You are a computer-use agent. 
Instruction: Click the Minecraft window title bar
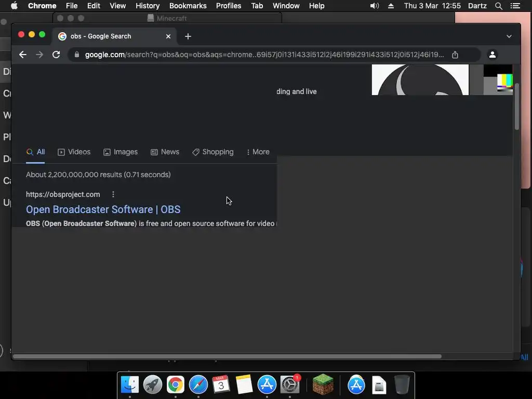click(167, 18)
